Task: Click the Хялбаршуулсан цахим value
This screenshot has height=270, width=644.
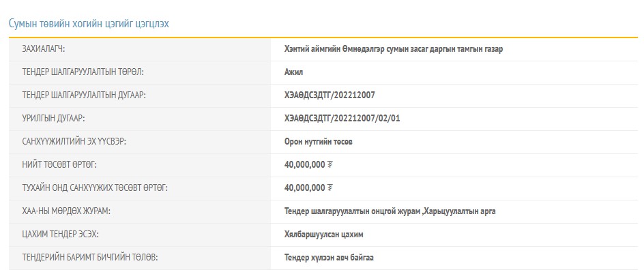Action: [323, 235]
